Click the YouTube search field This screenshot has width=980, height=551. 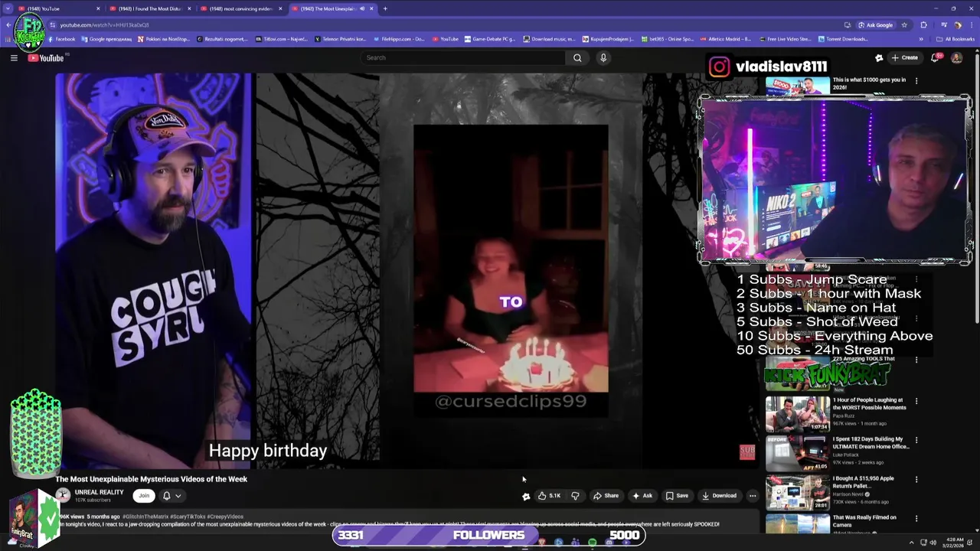point(463,57)
